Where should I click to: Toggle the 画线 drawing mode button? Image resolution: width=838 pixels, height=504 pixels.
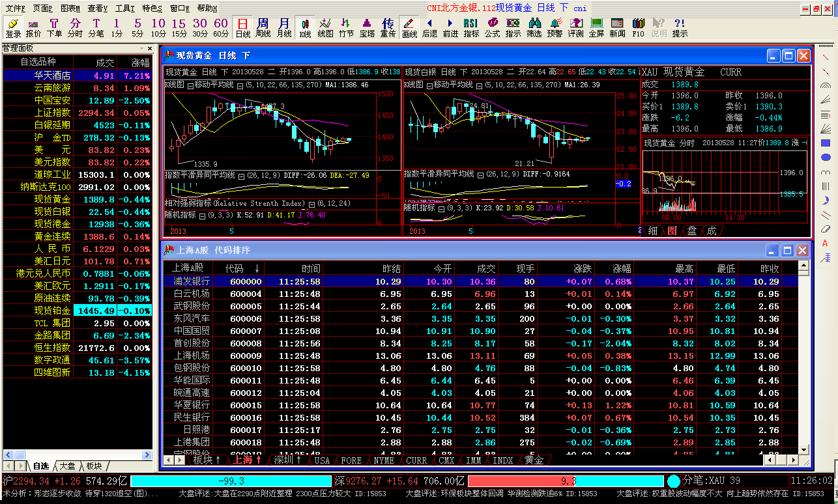tap(409, 27)
